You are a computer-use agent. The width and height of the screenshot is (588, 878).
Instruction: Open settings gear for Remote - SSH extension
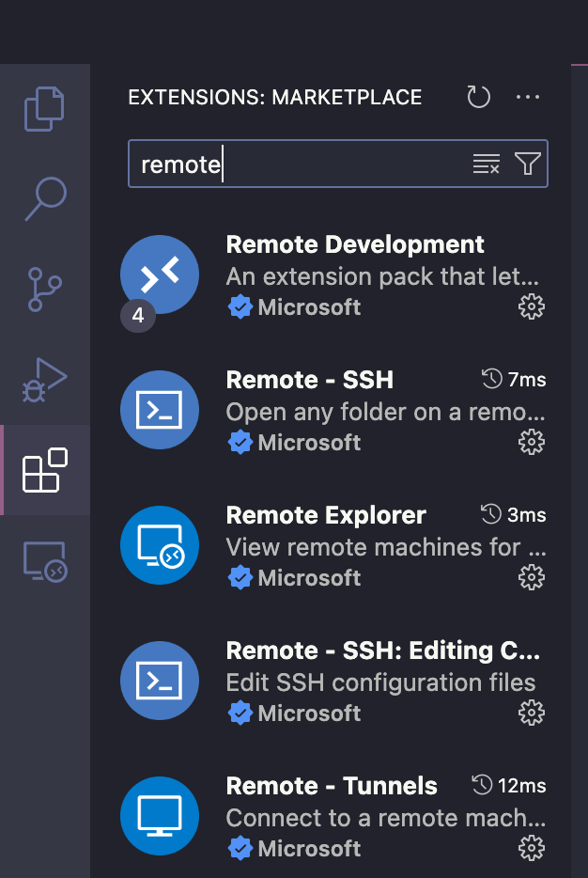pyautogui.click(x=532, y=442)
